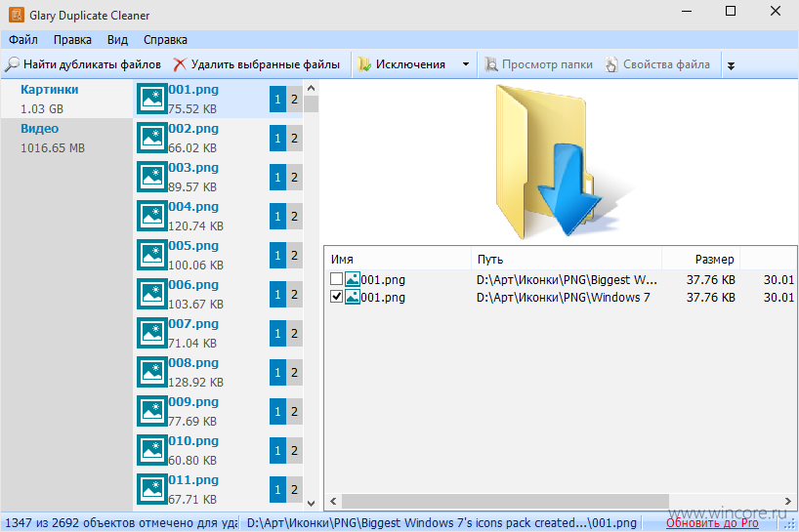This screenshot has width=799, height=532.
Task: Click the Исключения folder icon
Action: [364, 64]
